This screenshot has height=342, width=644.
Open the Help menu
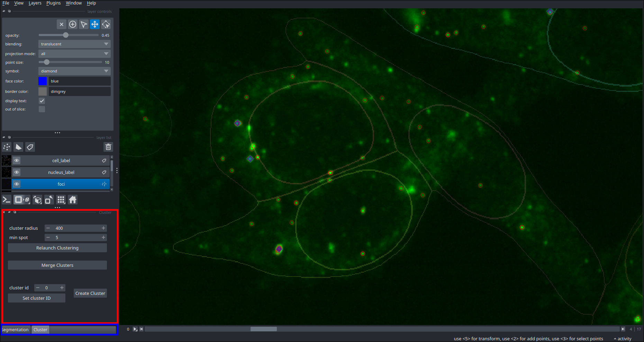[91, 3]
